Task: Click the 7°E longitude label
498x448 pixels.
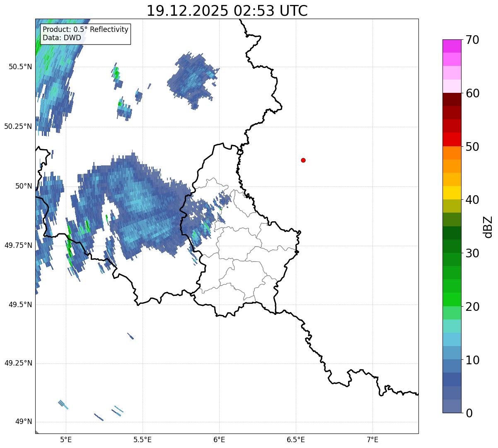Action: click(372, 439)
